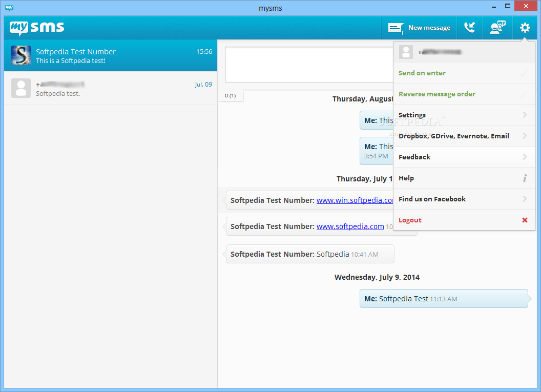Select the Softpedia Test Number conversation

tap(111, 55)
